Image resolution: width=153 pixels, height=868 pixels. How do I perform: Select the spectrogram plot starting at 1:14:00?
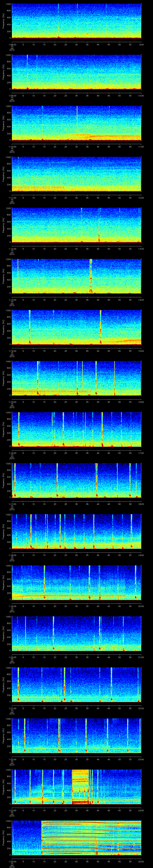point(76,327)
